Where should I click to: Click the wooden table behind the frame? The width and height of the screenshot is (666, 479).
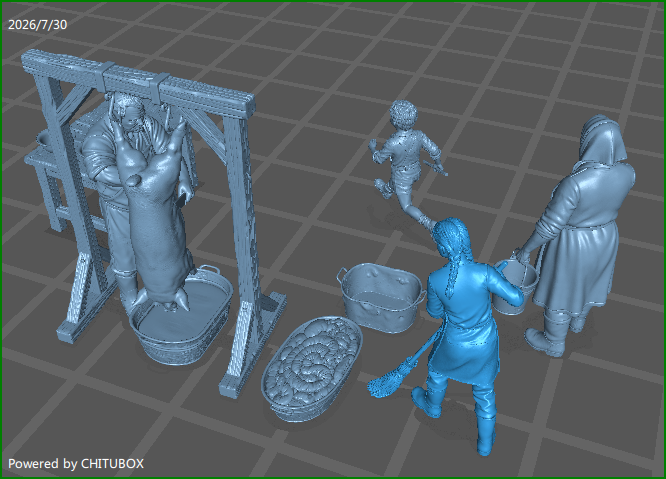click(x=51, y=183)
